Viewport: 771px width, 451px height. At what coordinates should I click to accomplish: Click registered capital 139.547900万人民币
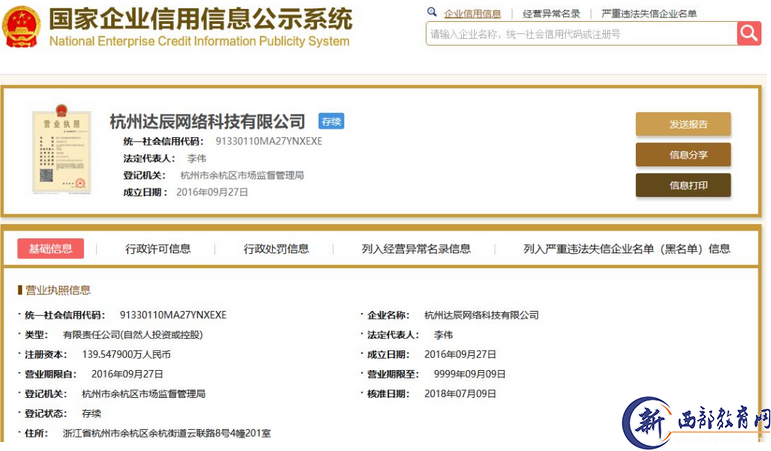pyautogui.click(x=126, y=354)
